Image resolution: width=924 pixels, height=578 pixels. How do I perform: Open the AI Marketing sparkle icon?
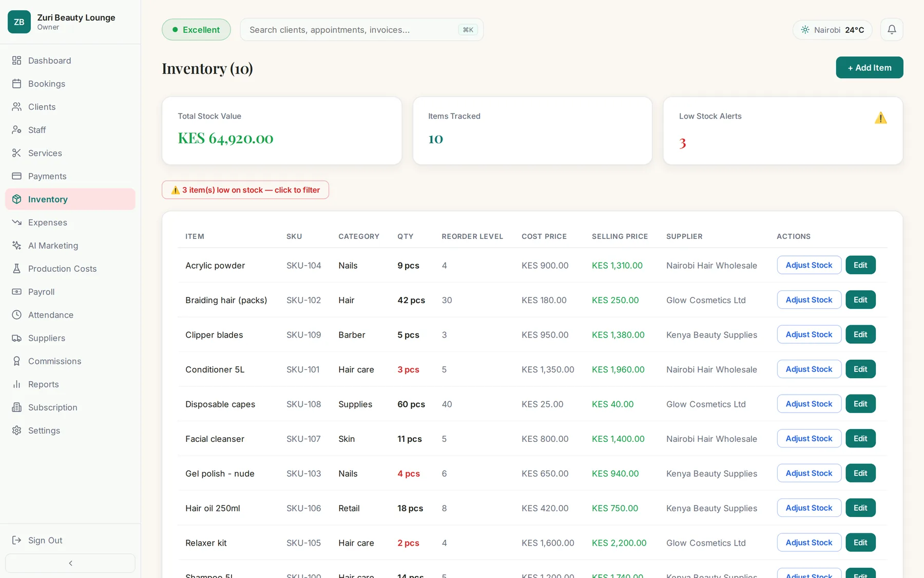click(17, 246)
